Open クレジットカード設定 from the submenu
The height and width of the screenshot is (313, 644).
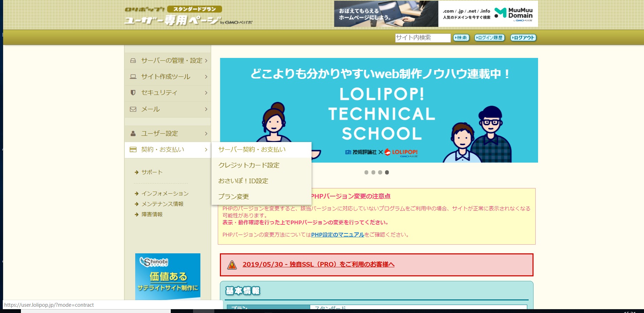coord(249,165)
